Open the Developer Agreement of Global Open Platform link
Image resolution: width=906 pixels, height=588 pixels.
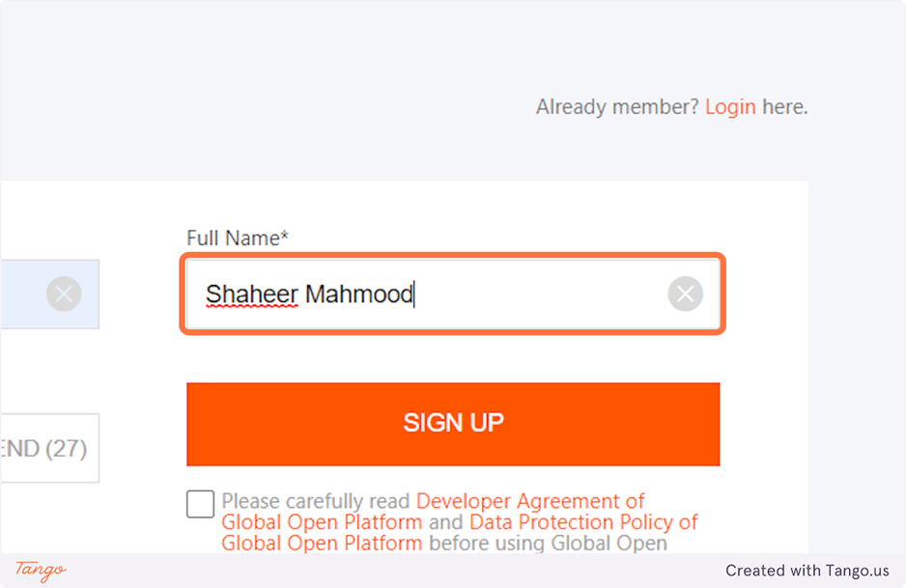(529, 502)
